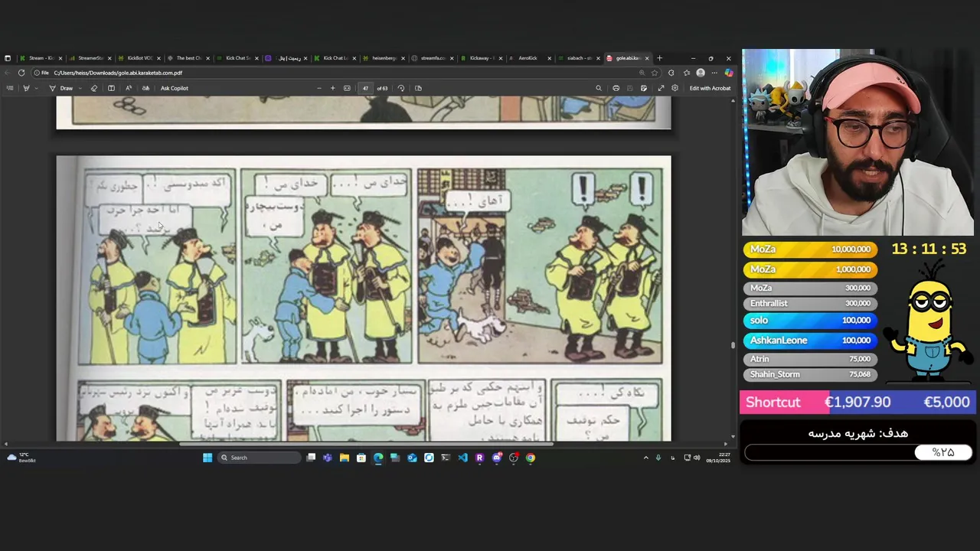Screen dimensions: 980x551
Task: Switch to the Kickaway tab
Action: pyautogui.click(x=481, y=58)
